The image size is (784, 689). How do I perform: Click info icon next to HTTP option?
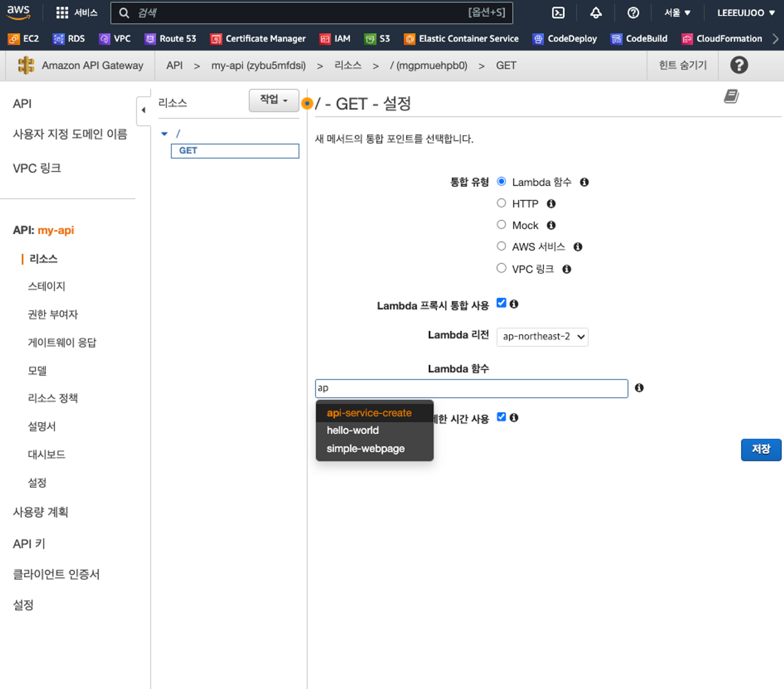[551, 204]
